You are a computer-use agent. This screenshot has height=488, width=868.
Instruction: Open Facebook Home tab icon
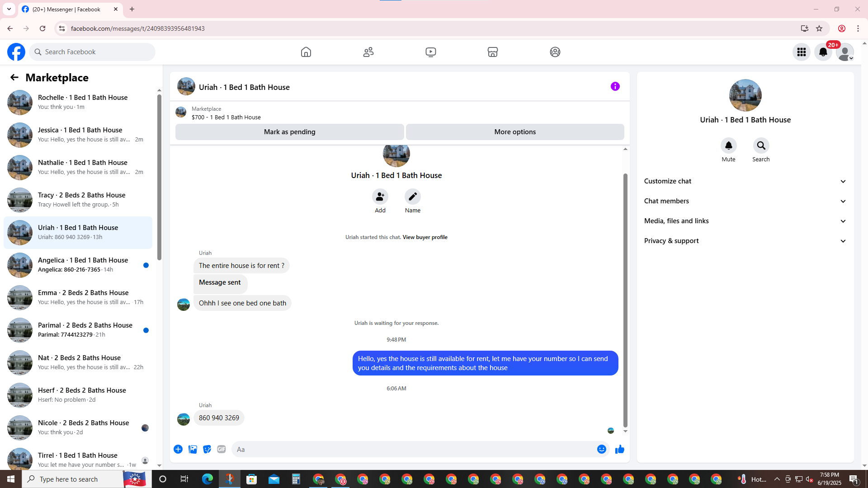[306, 52]
